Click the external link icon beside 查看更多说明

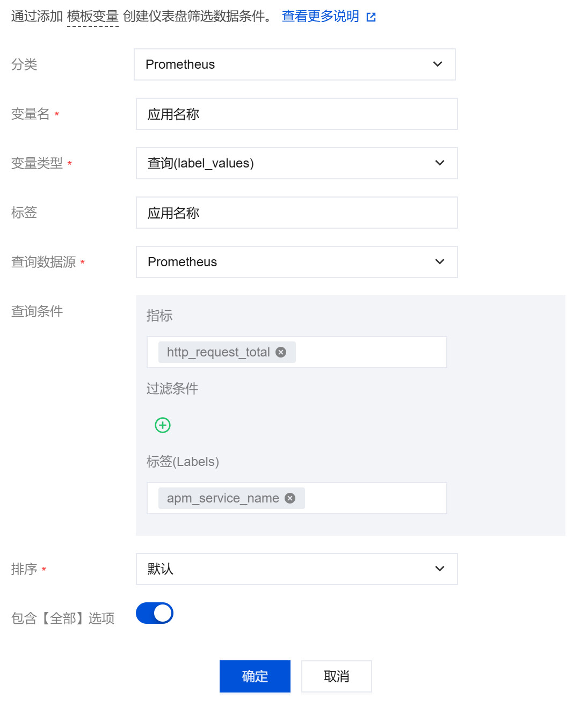pos(371,17)
